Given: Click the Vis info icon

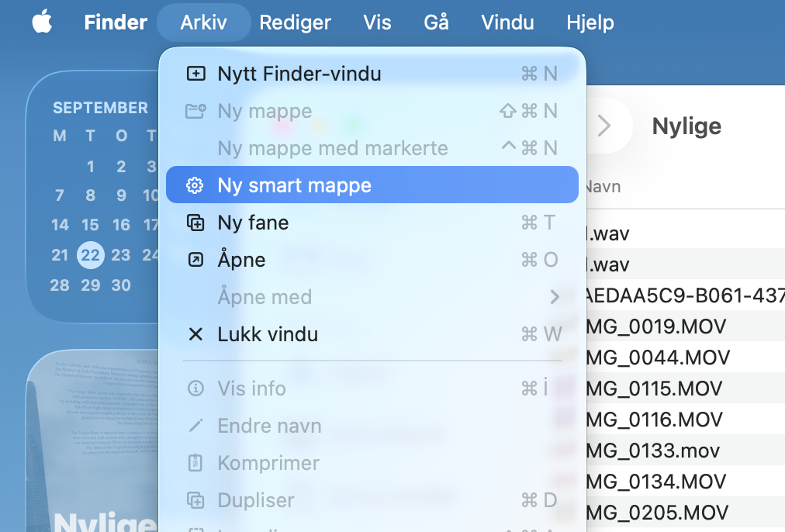Looking at the screenshot, I should 195,389.
